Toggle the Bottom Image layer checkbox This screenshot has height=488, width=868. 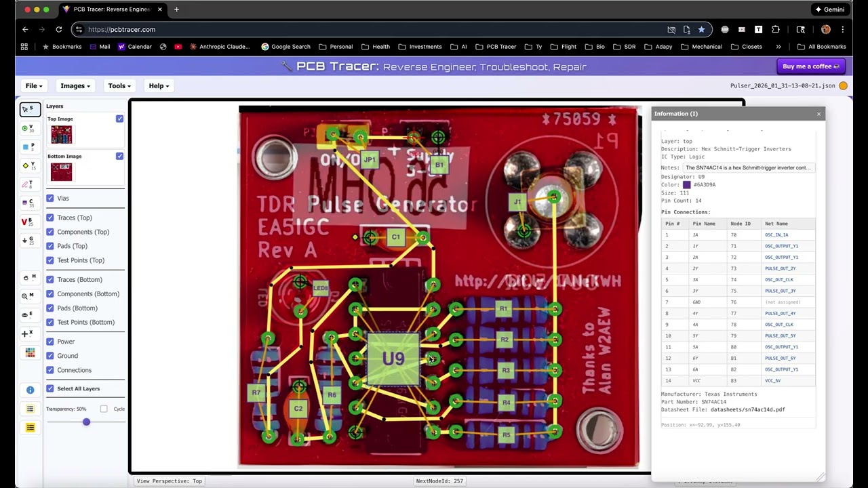click(119, 156)
